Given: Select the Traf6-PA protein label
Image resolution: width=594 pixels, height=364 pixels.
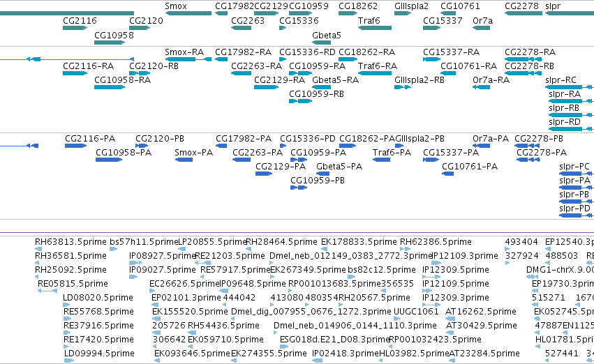Looking at the screenshot, I should point(392,153).
